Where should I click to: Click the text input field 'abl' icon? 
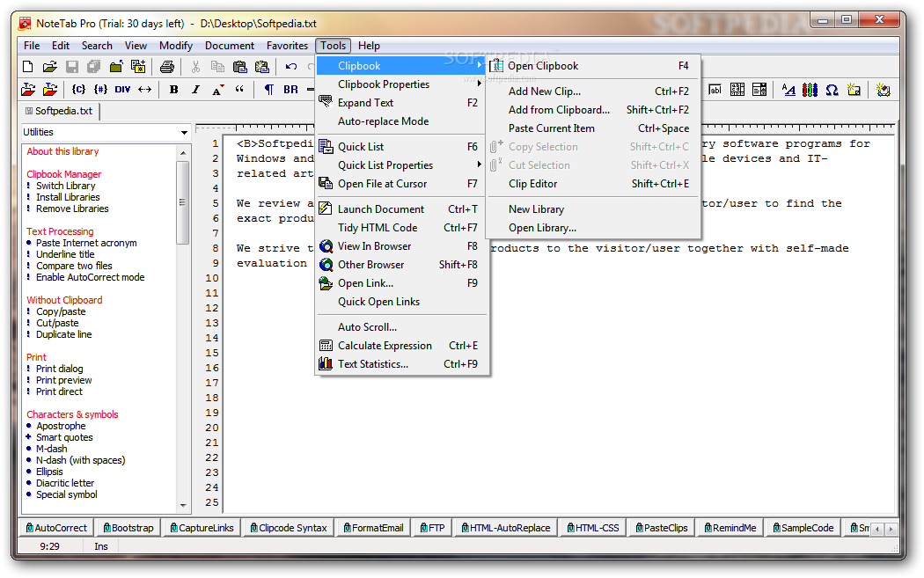(715, 90)
